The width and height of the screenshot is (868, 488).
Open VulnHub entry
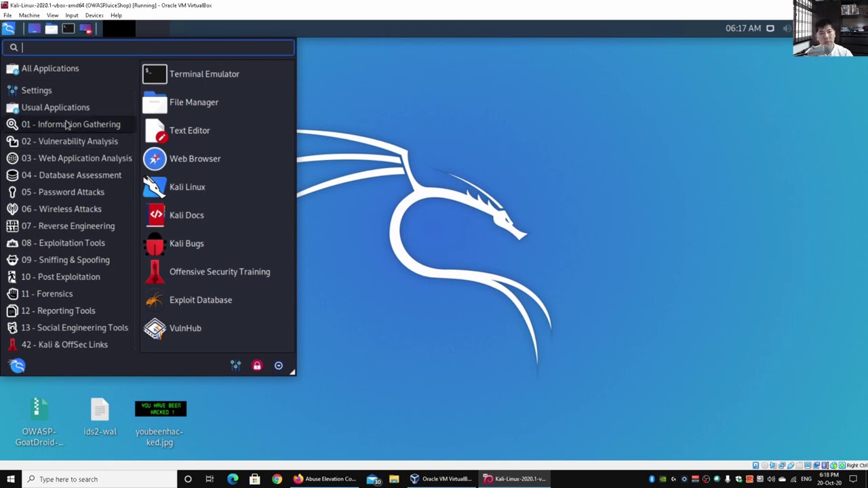217,328
